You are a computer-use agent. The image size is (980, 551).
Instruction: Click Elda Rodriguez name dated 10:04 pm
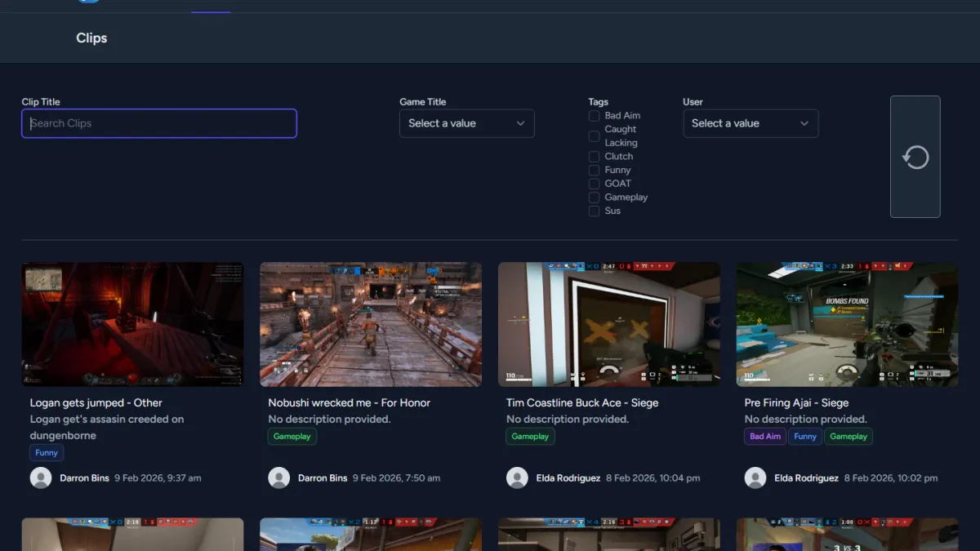568,478
